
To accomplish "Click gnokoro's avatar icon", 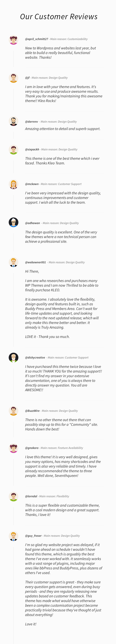I will pos(14,448).
